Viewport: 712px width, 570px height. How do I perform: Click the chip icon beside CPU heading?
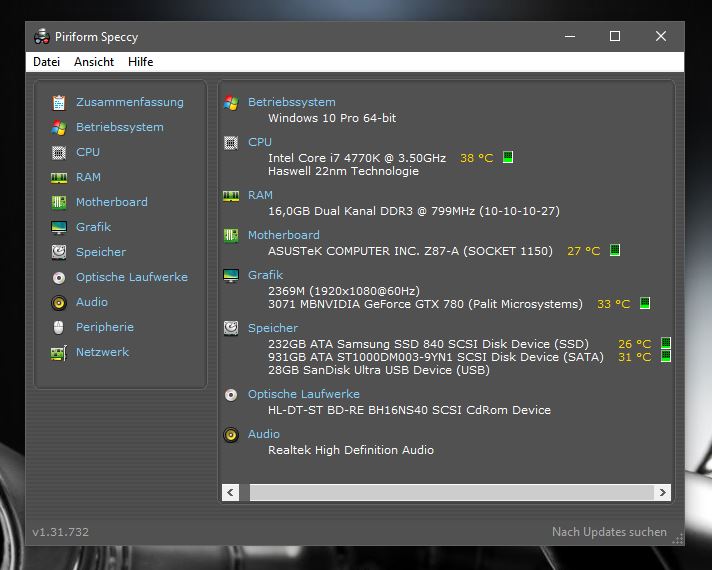[x=231, y=143]
